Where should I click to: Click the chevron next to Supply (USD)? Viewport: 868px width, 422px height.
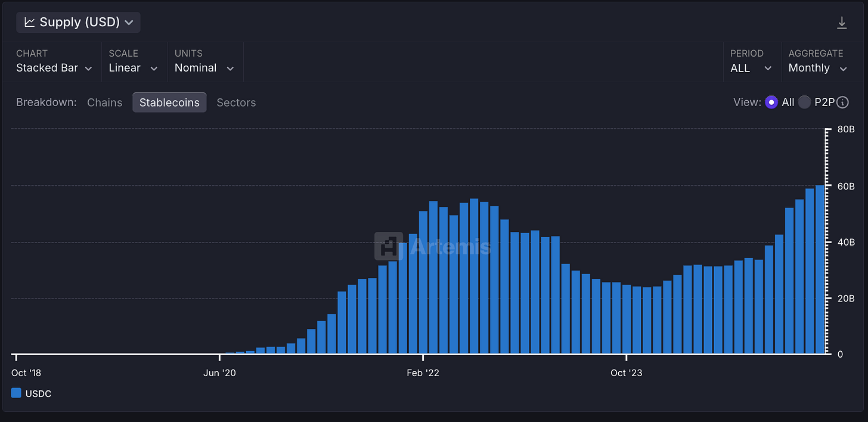[129, 23]
